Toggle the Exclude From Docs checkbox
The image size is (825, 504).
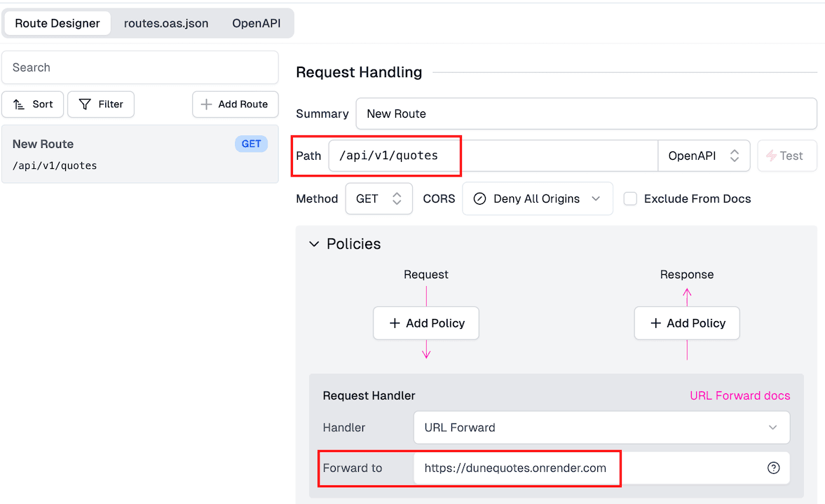(x=631, y=199)
